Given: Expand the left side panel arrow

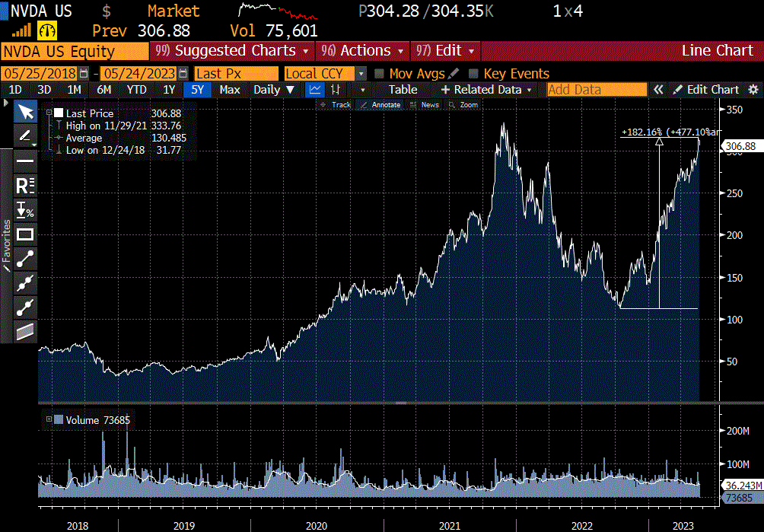Looking at the screenshot, I should coord(6,103).
